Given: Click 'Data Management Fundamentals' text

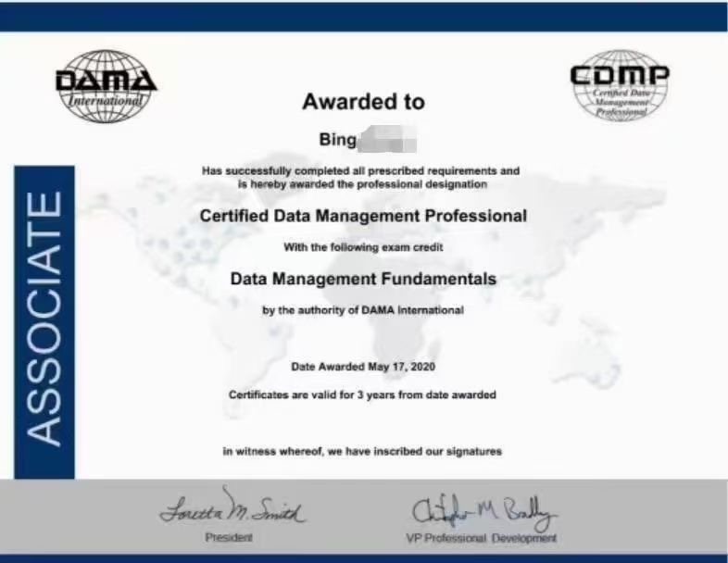Looking at the screenshot, I should coord(363,279).
